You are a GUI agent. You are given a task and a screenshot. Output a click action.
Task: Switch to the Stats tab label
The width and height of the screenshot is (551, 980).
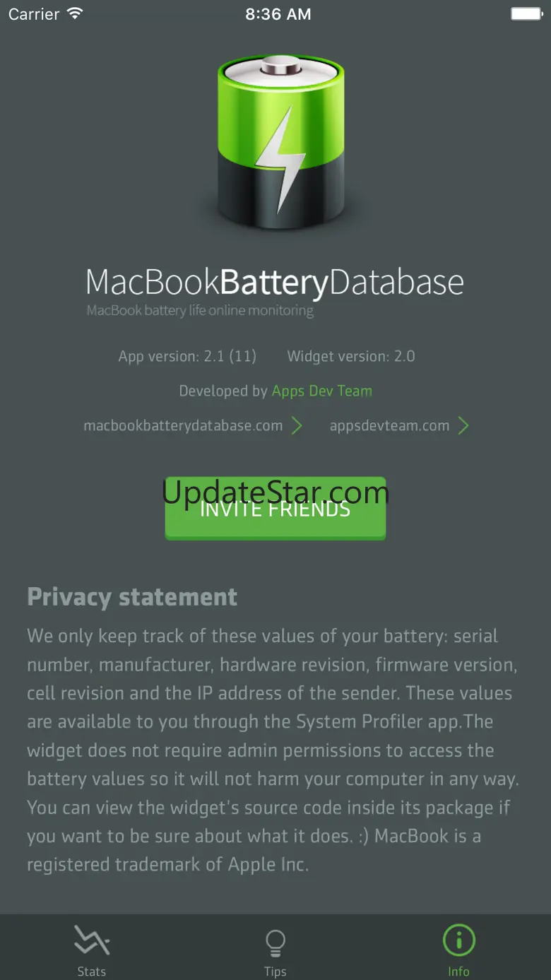(92, 972)
